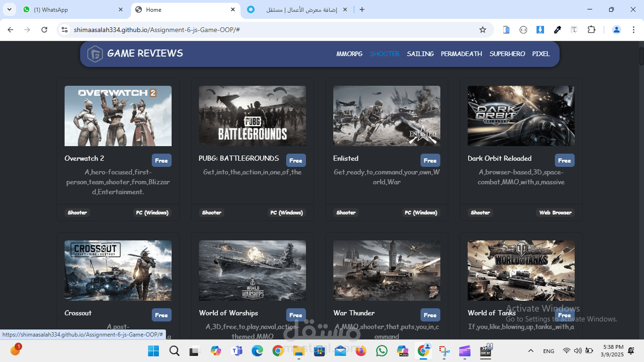Select the MMORPG category
This screenshot has width=644, height=362.
click(349, 54)
